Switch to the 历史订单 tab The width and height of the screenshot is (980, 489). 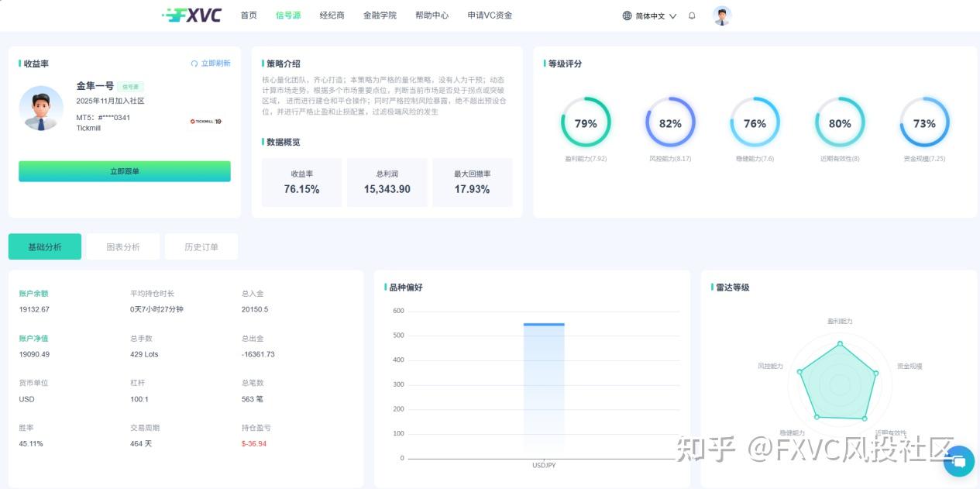(201, 247)
